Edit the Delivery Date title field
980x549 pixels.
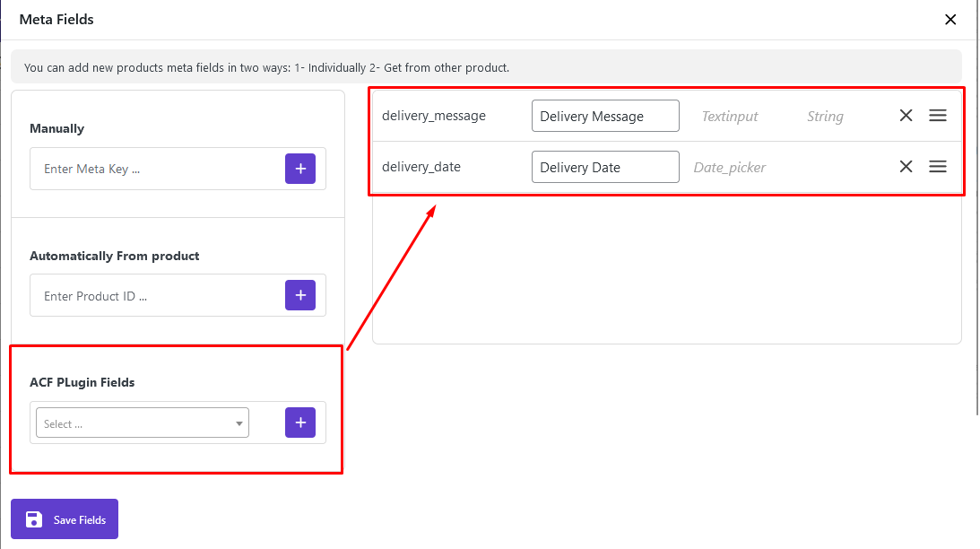click(x=605, y=167)
